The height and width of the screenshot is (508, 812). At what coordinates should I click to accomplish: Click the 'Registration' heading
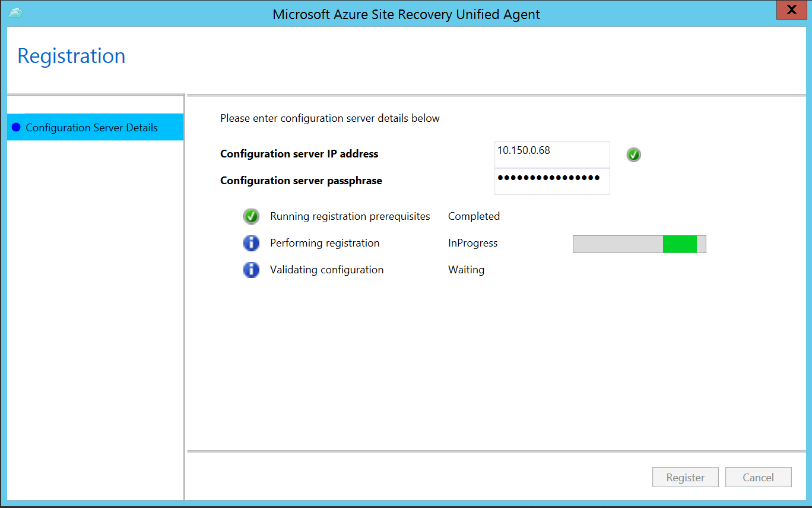click(x=71, y=56)
